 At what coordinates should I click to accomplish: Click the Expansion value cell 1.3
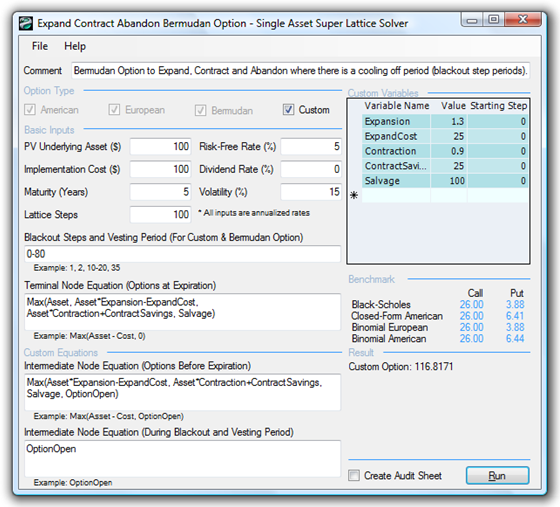point(449,121)
